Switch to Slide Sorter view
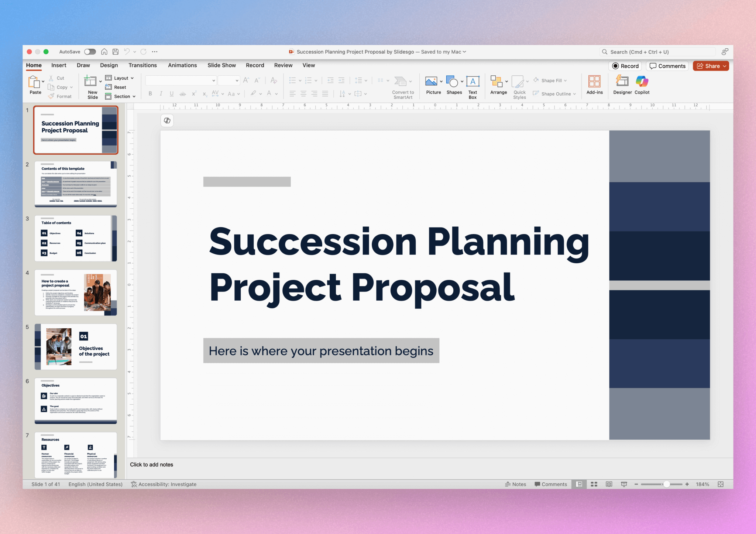Image resolution: width=756 pixels, height=534 pixels. (x=594, y=484)
